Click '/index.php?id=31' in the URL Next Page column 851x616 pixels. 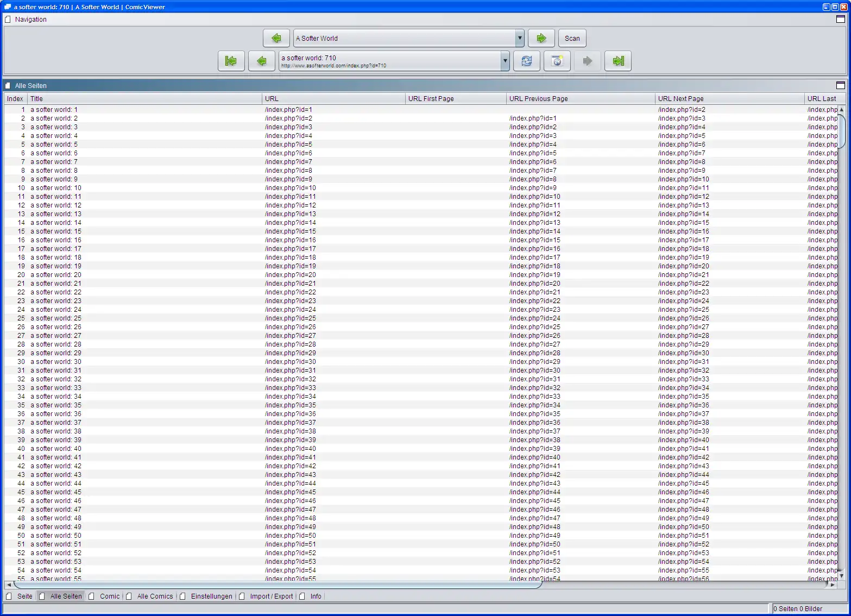coord(684,361)
